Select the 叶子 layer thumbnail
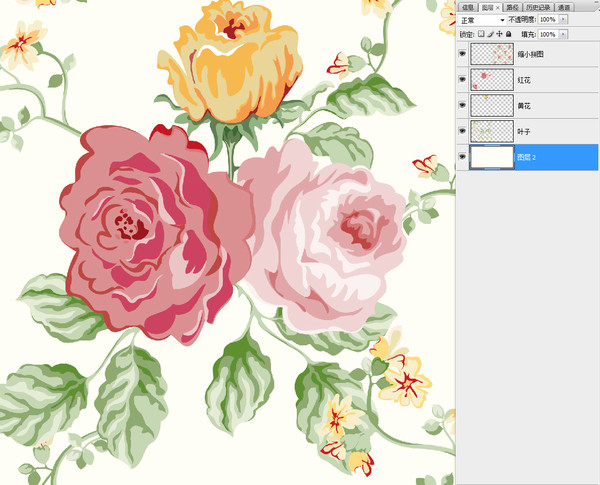This screenshot has height=485, width=600. [x=492, y=131]
